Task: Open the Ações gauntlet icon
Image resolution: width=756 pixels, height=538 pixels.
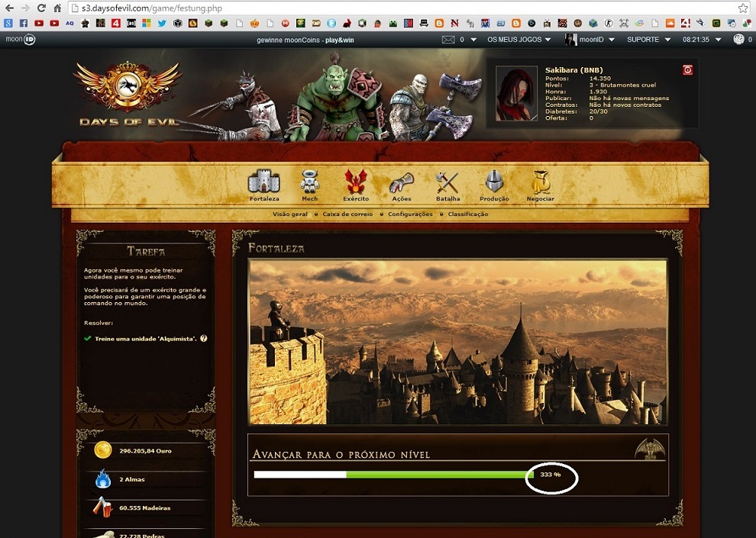Action: click(x=402, y=183)
